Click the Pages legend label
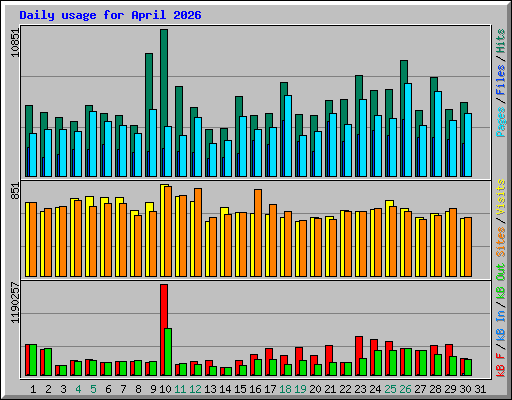The width and height of the screenshot is (512, 400). pos(501,121)
